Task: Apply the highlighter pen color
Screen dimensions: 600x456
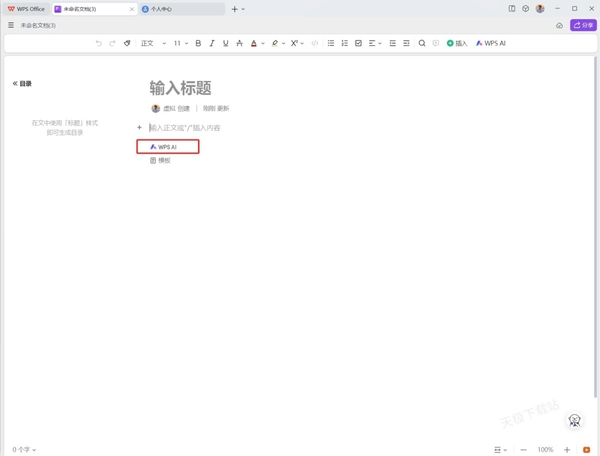Action: [275, 43]
